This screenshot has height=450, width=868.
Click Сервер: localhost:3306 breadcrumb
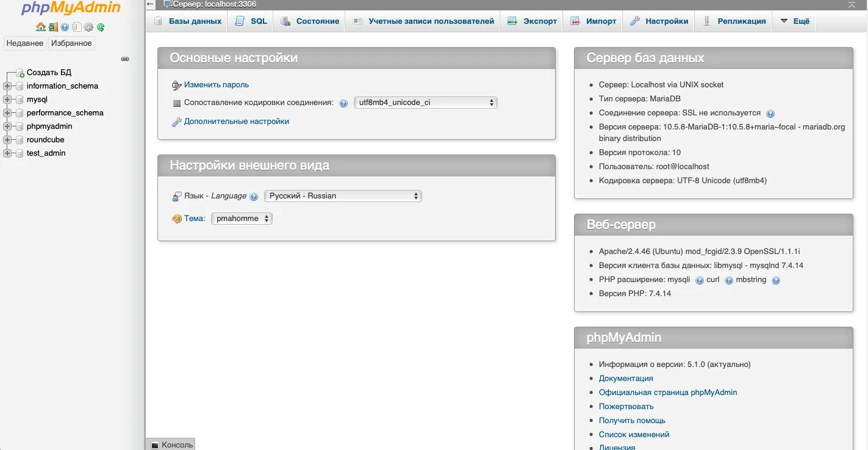point(215,4)
